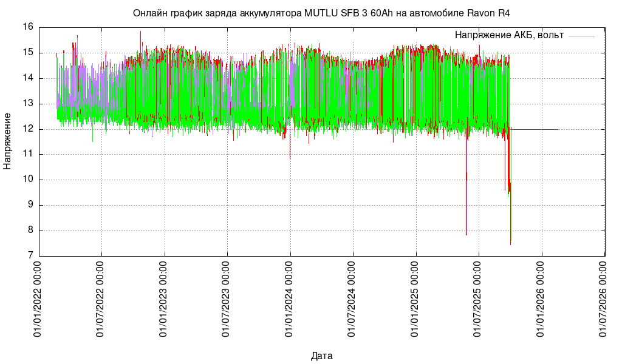Screen dimensions: 622x364
Task: Select the 01/01/2023 00:00 date tick label
Action: click(164, 300)
